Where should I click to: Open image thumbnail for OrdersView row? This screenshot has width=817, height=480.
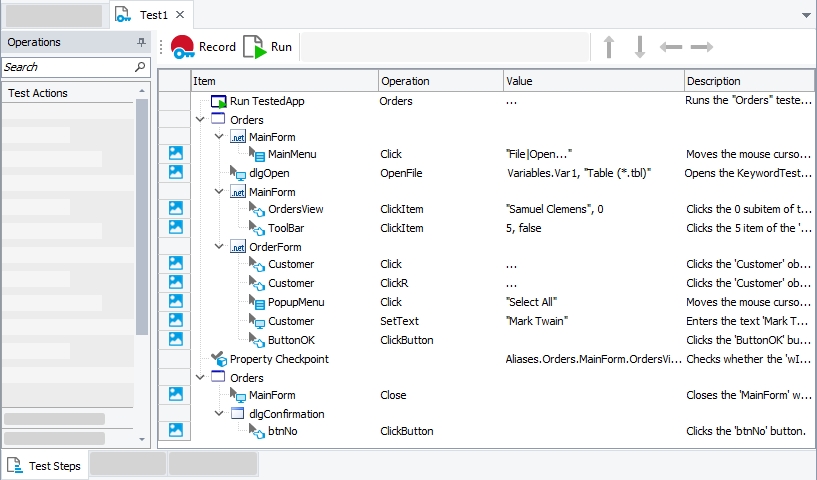(176, 209)
